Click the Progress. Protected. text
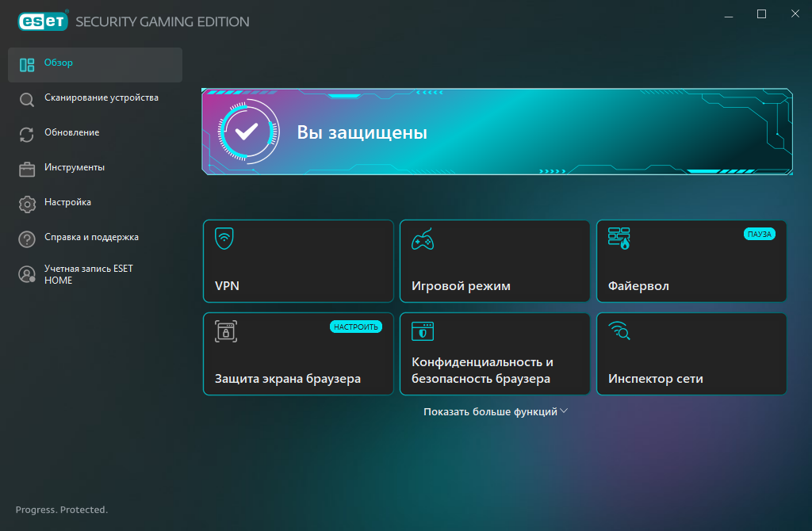 click(62, 510)
